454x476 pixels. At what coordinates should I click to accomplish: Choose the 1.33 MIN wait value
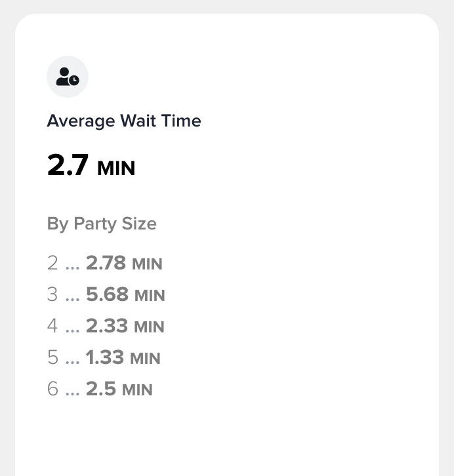point(123,358)
